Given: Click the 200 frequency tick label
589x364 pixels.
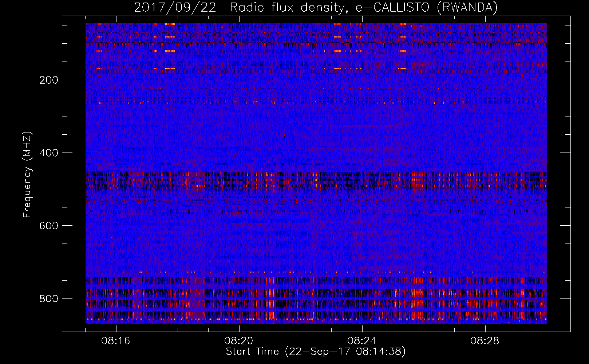Looking at the screenshot, I should 49,80.
